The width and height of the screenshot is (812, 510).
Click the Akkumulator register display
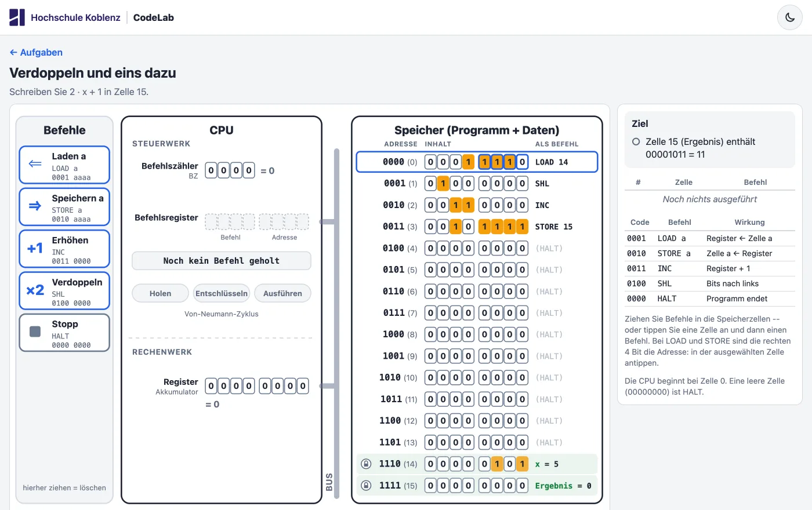[x=257, y=386]
